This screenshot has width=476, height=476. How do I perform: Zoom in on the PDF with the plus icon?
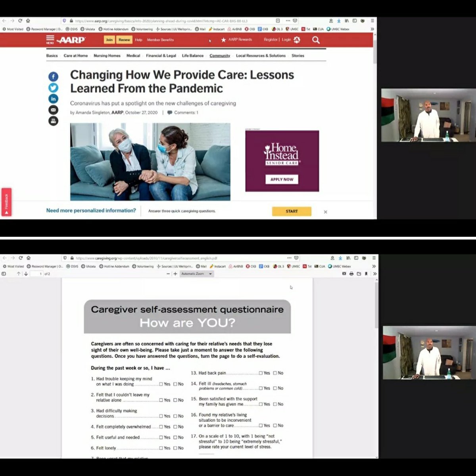pos(175,274)
